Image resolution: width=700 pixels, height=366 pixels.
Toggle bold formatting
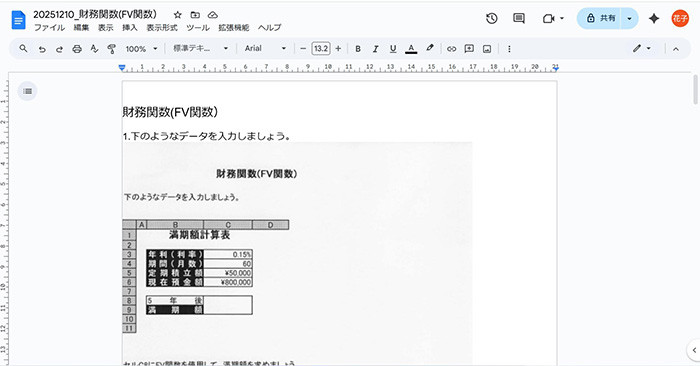click(358, 49)
